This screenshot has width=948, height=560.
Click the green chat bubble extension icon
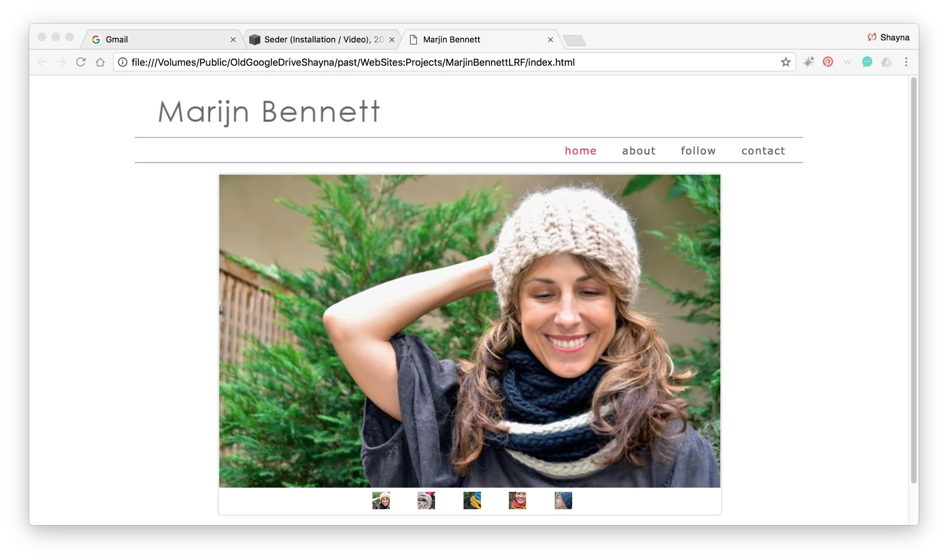point(867,62)
